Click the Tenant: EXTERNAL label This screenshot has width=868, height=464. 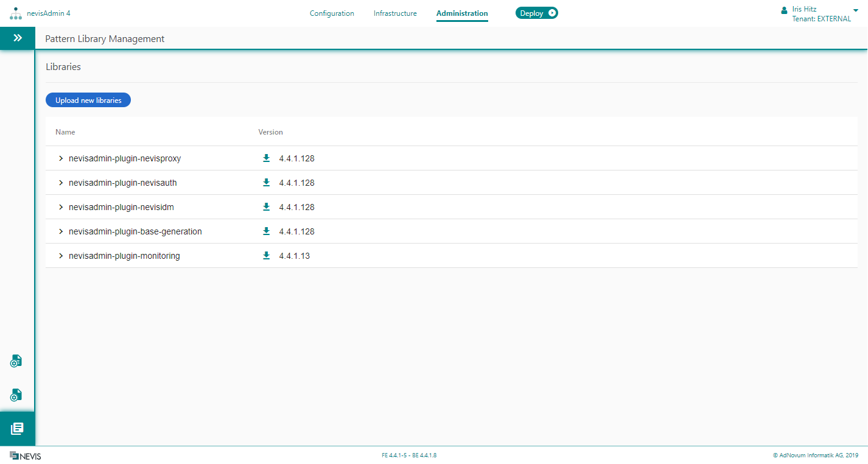[821, 19]
